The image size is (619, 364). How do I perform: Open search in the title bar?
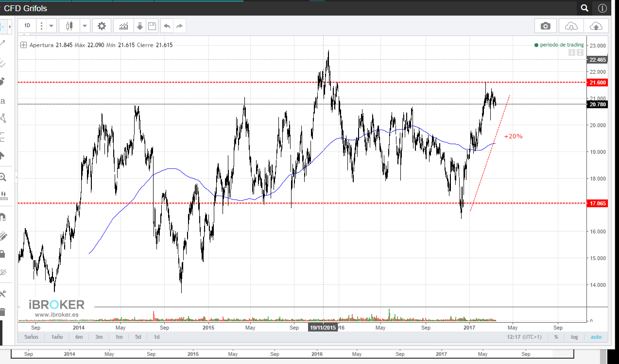(x=585, y=8)
